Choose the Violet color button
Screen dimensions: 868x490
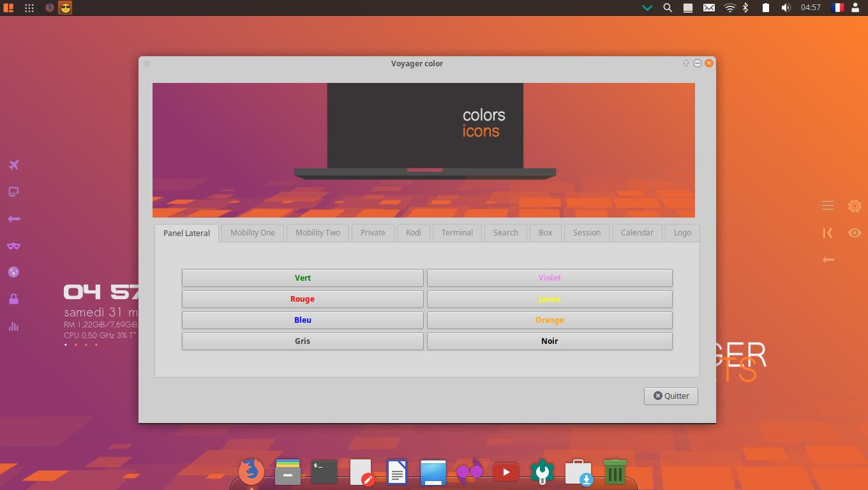tap(550, 278)
